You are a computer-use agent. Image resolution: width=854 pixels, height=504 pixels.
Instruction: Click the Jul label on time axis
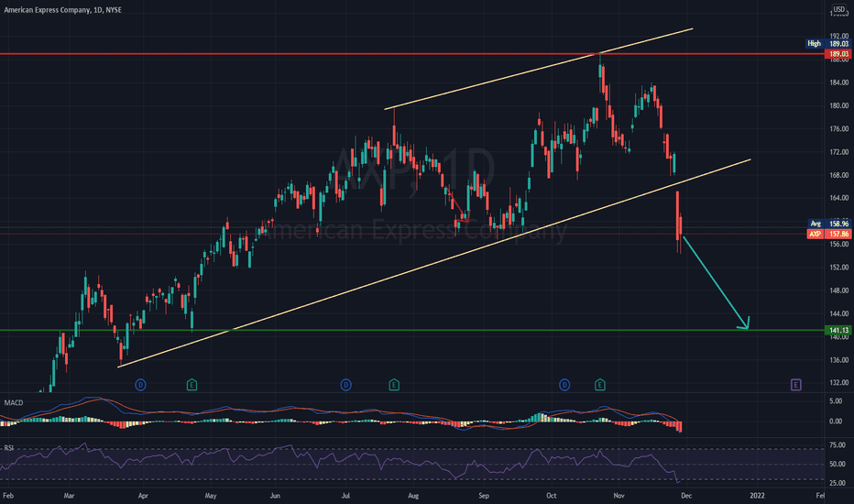point(345,496)
